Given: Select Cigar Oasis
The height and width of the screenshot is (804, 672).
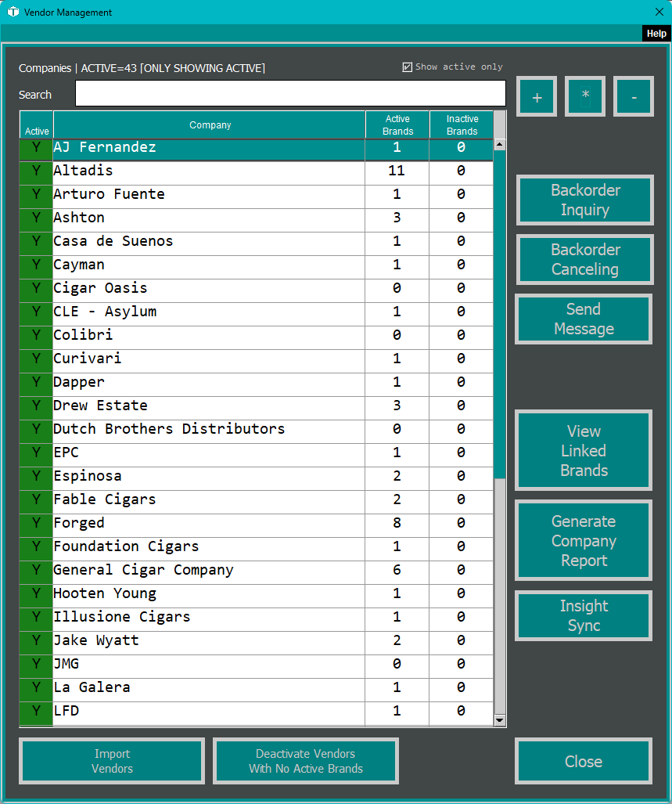Looking at the screenshot, I should (x=256, y=290).
